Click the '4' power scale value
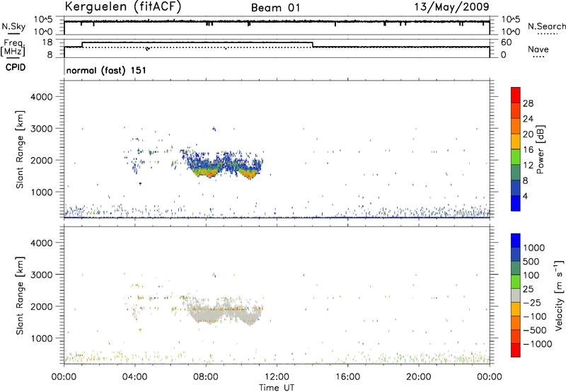Screen dimensions: 566x392 [525, 196]
